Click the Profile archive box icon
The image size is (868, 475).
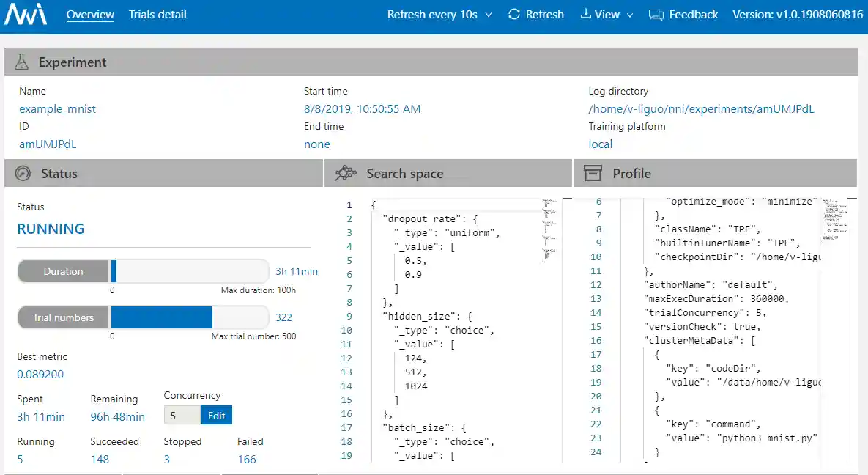[593, 174]
